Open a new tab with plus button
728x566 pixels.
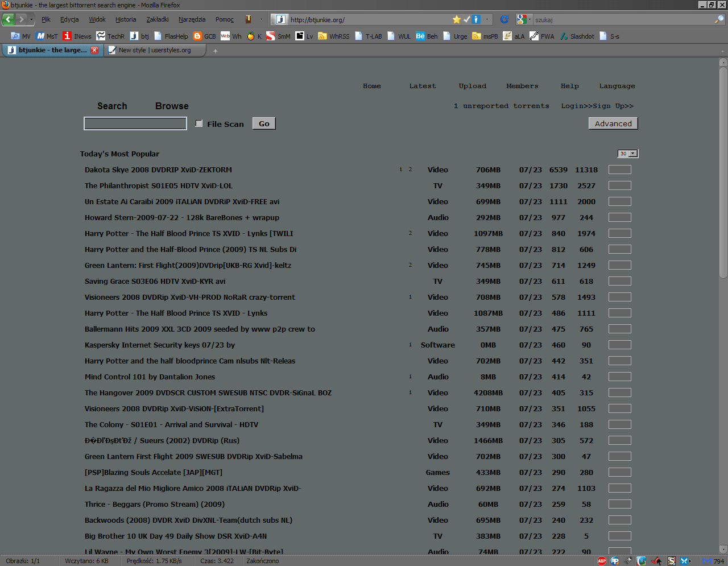pyautogui.click(x=216, y=51)
